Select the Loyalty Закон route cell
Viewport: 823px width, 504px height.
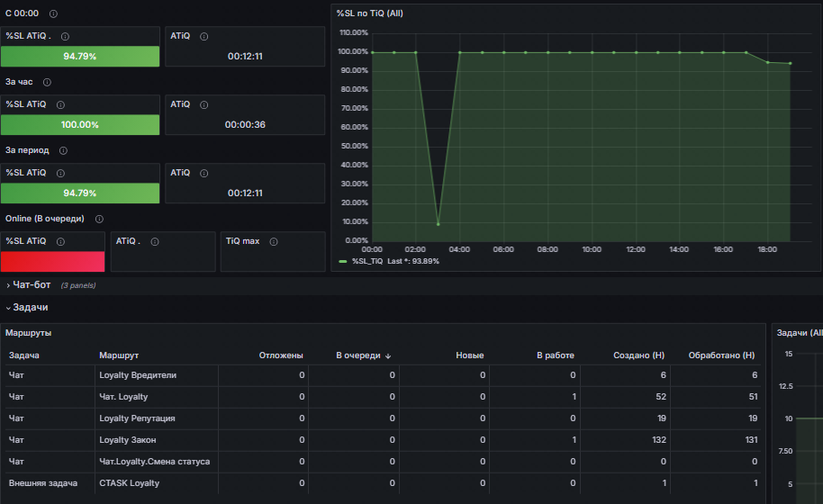click(127, 440)
